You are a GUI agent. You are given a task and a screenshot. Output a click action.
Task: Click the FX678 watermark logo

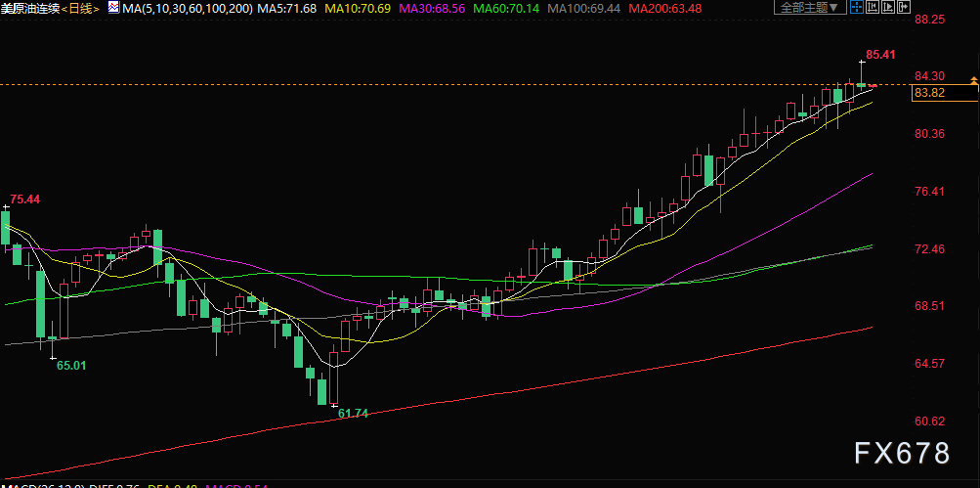tap(902, 453)
